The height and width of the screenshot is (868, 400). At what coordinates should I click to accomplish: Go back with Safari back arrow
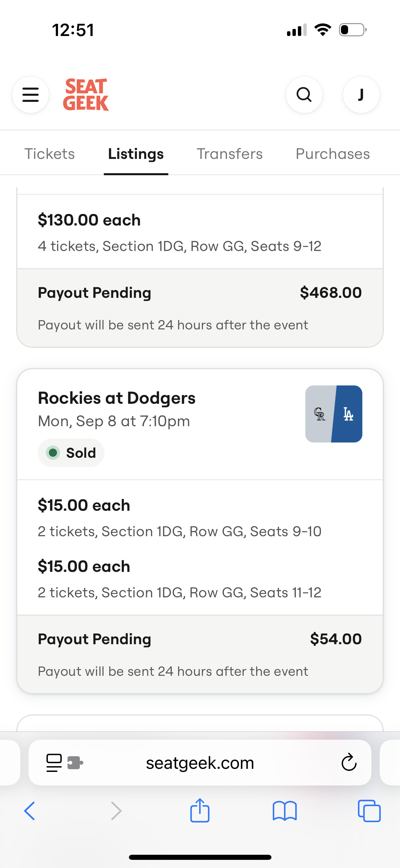click(x=30, y=811)
